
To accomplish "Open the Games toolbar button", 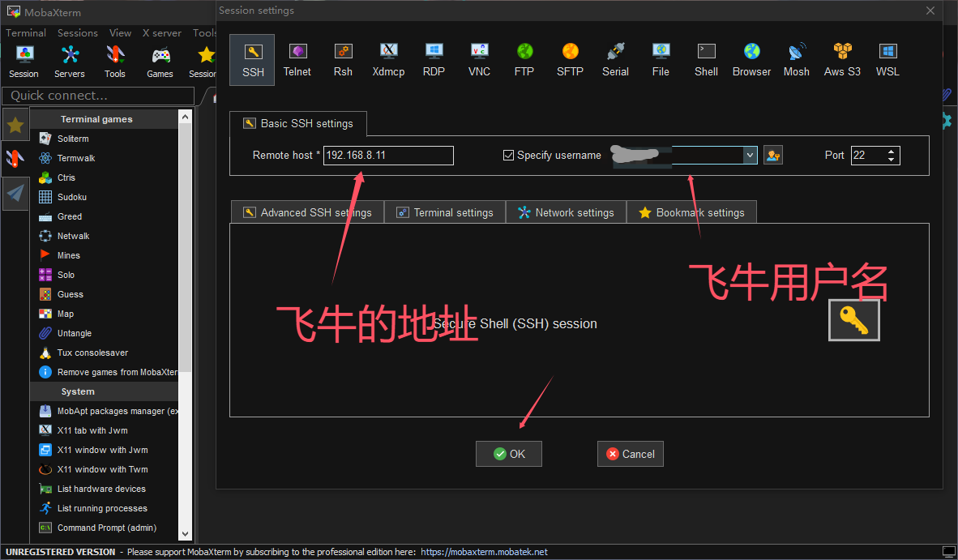I will [160, 62].
